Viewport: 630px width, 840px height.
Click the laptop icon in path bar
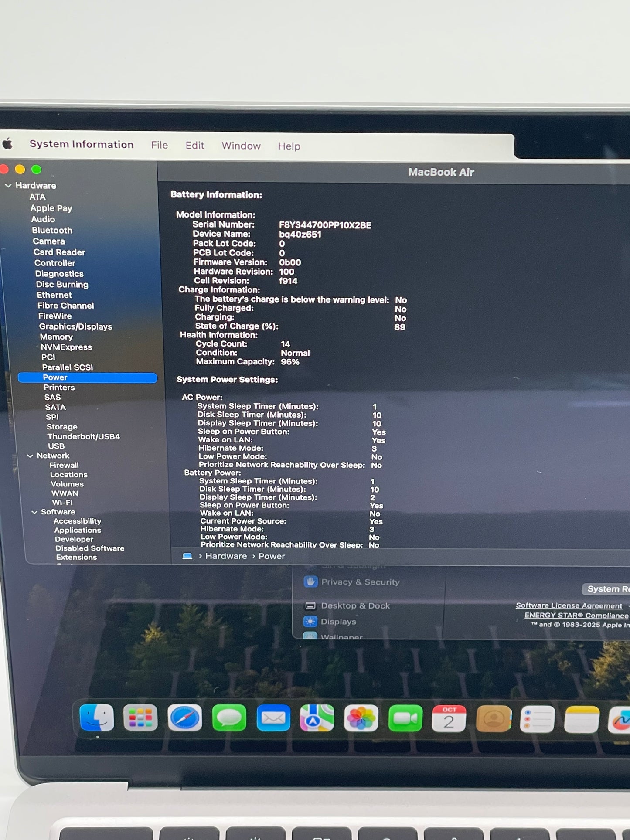(187, 556)
